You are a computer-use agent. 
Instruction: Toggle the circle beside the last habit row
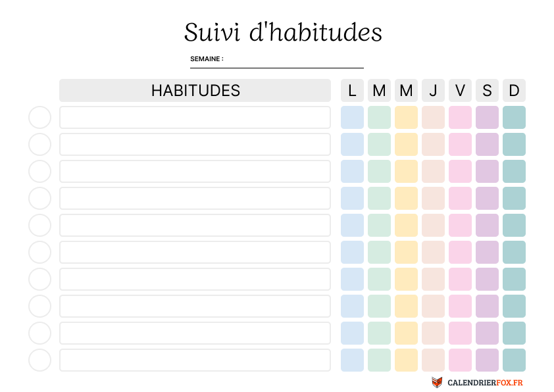point(40,360)
